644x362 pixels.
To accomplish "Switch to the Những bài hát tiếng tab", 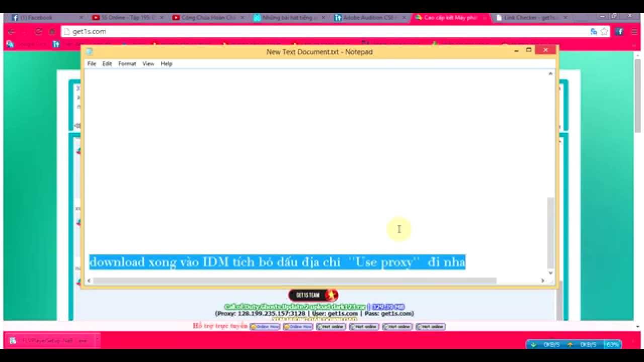I will (289, 18).
